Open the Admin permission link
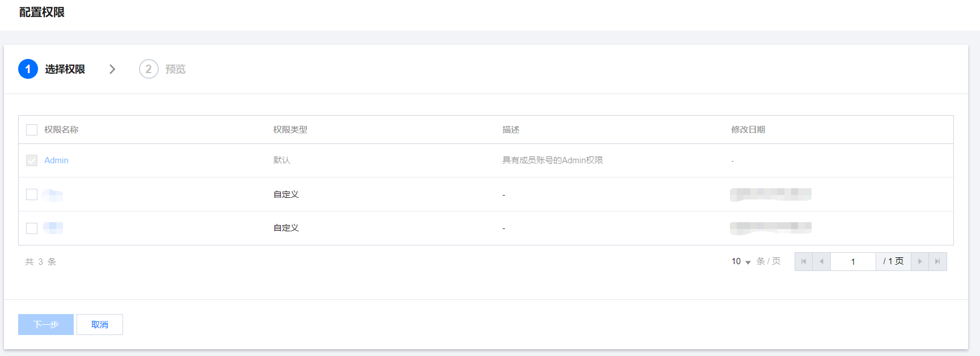Screen dimensions: 980x356 click(56, 160)
